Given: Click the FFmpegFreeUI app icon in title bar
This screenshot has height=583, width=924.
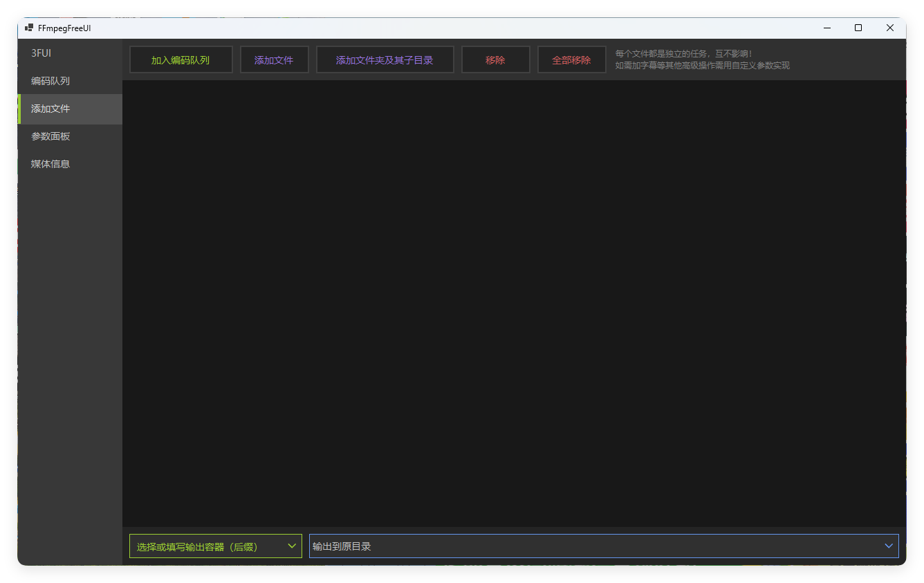Looking at the screenshot, I should 28,28.
